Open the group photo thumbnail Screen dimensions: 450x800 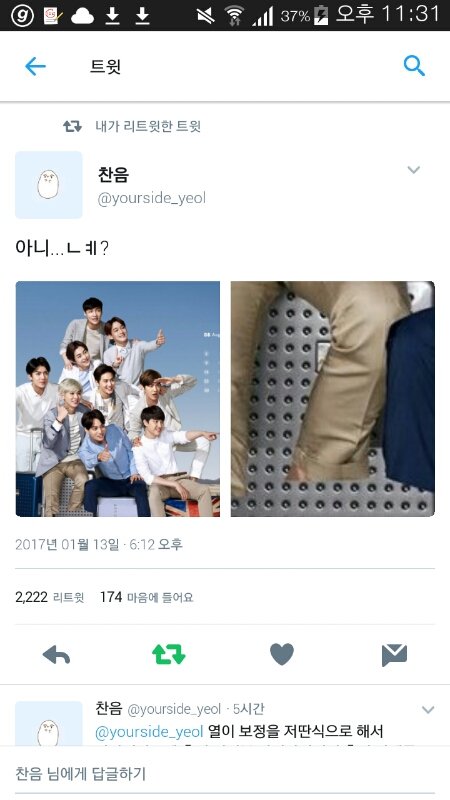coord(118,399)
